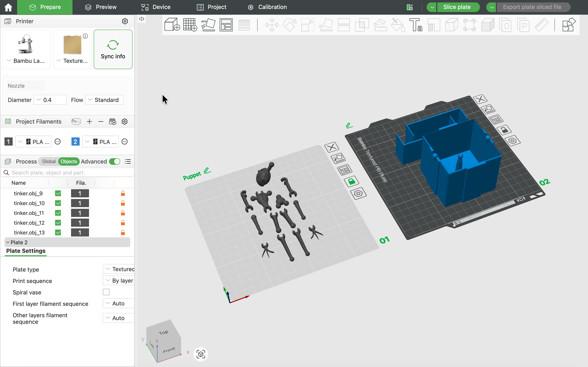Open the Print sequence dropdown
The image size is (588, 367).
coord(119,281)
